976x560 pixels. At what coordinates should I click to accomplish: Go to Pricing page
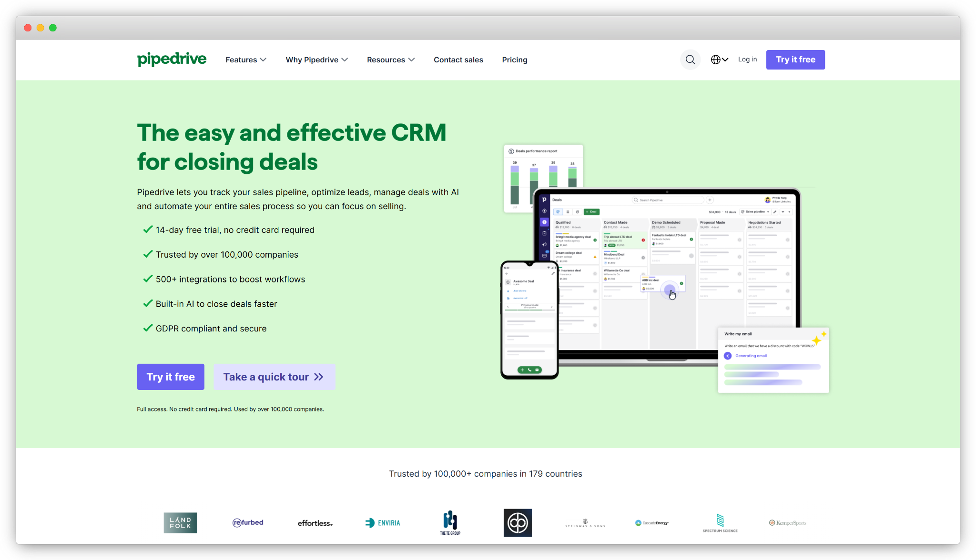pos(515,60)
